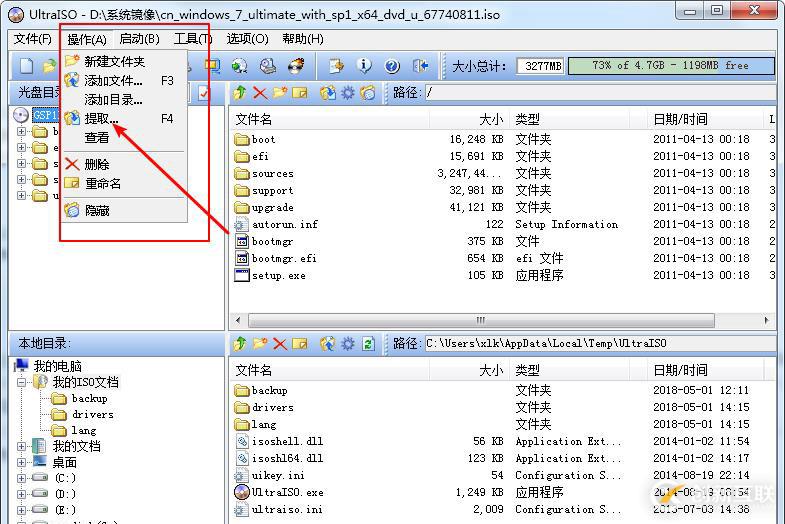The image size is (785, 524).
Task: Sort ISO file list by 文件名 header
Action: click(330, 119)
